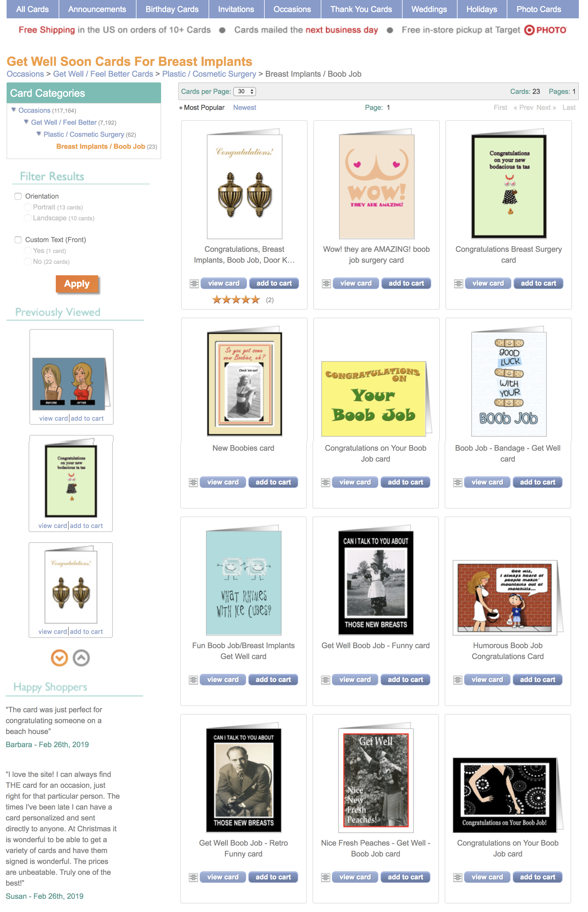Go to the Weddings menu tab
The image size is (588, 912).
[429, 9]
